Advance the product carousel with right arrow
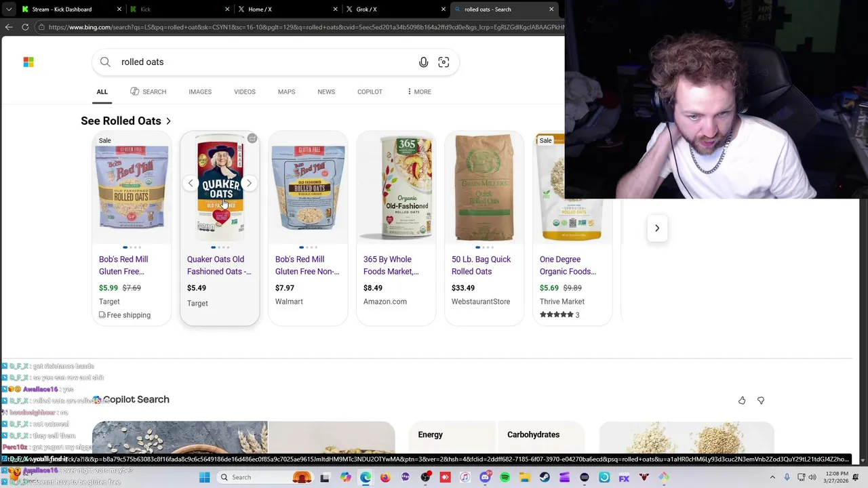 click(657, 228)
